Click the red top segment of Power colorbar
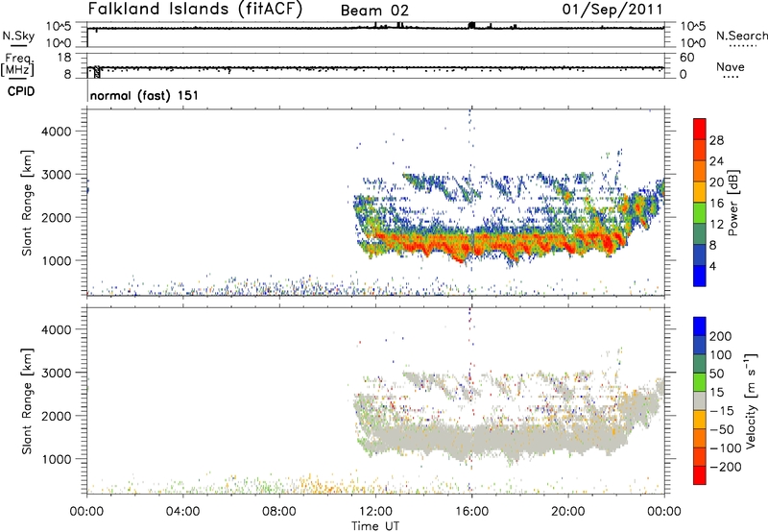Viewport: 768px width, 532px height. [700, 129]
